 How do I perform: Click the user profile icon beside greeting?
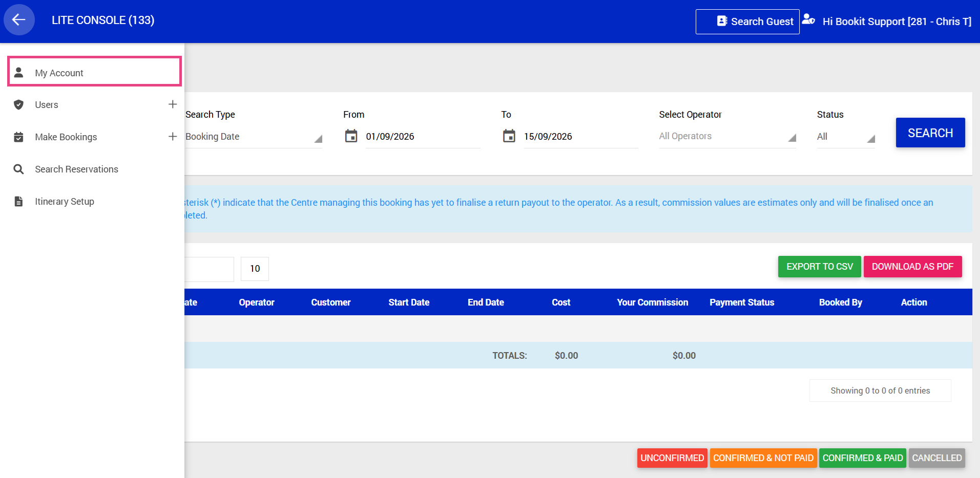coord(808,20)
